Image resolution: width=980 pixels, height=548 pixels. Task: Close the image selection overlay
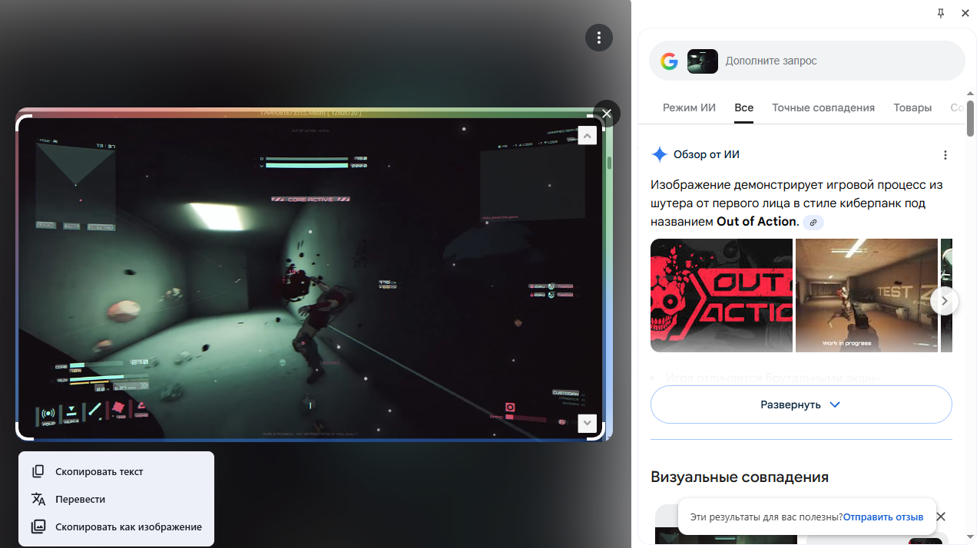click(x=607, y=114)
